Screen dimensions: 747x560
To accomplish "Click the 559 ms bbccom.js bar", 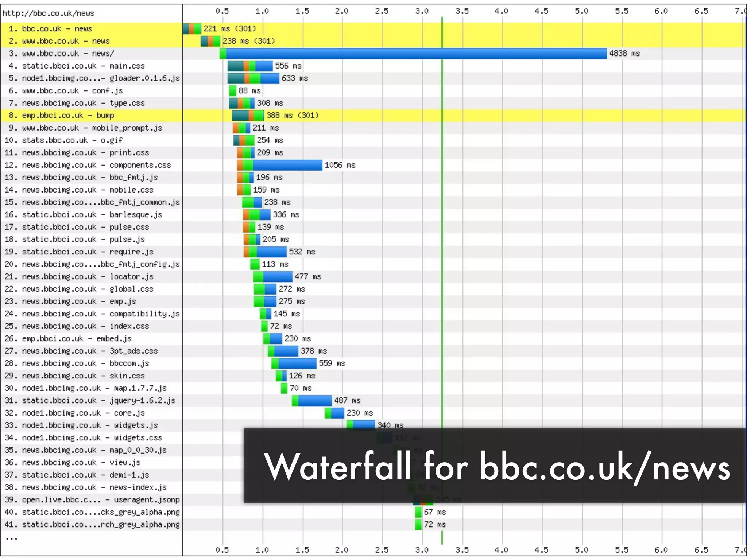I will click(294, 363).
